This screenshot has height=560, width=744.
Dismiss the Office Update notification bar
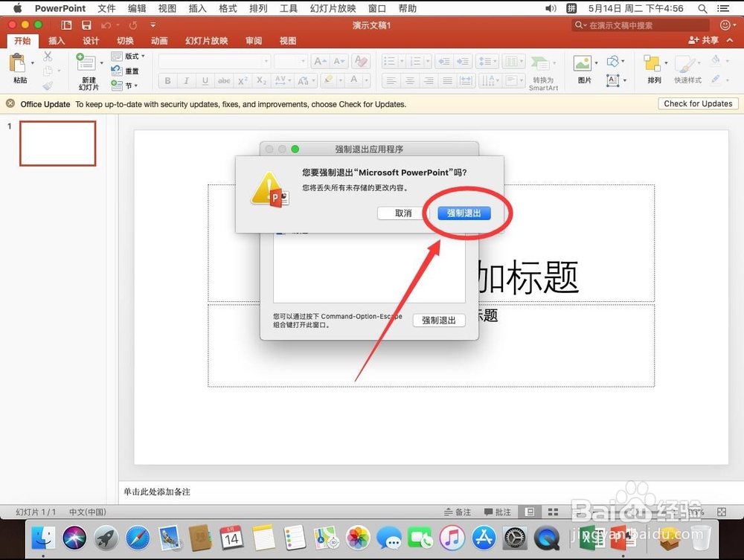click(10, 103)
